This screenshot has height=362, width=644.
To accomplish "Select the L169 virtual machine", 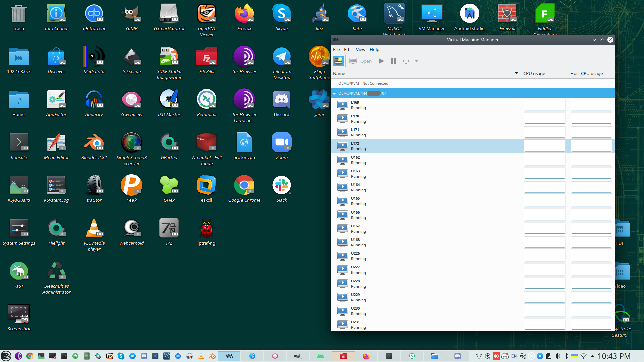I will [355, 105].
